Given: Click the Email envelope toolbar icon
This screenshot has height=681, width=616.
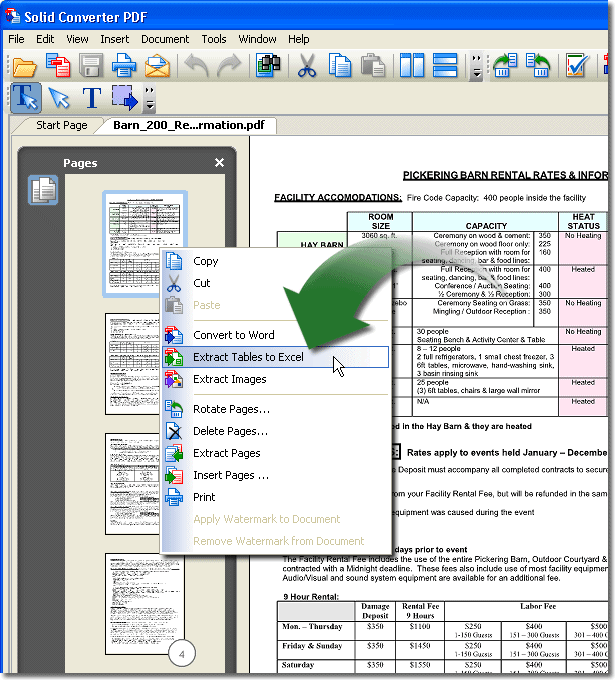Looking at the screenshot, I should pos(157,66).
